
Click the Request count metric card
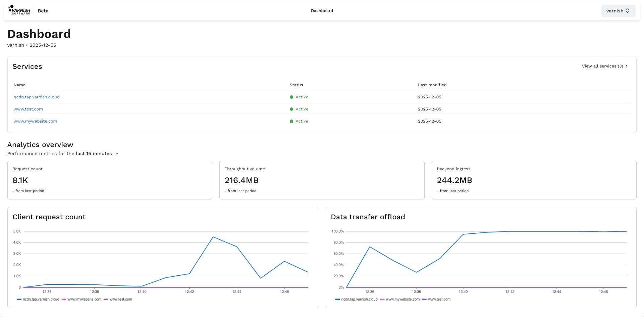tap(110, 180)
